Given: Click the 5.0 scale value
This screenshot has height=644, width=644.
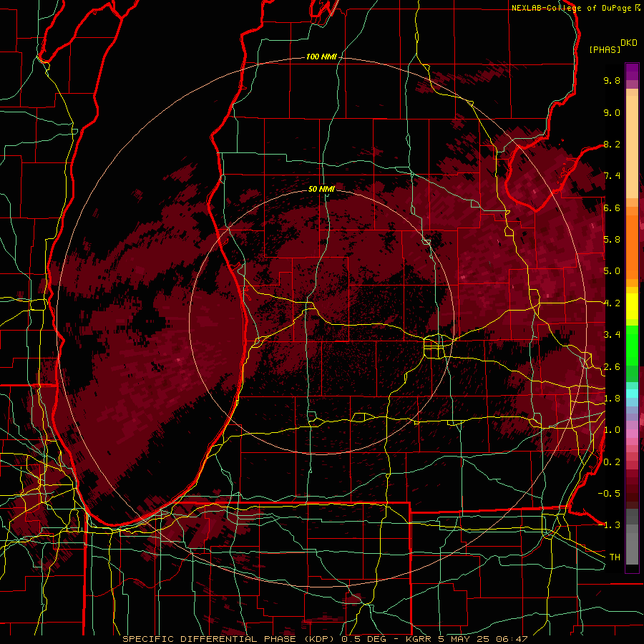Looking at the screenshot, I should (612, 271).
